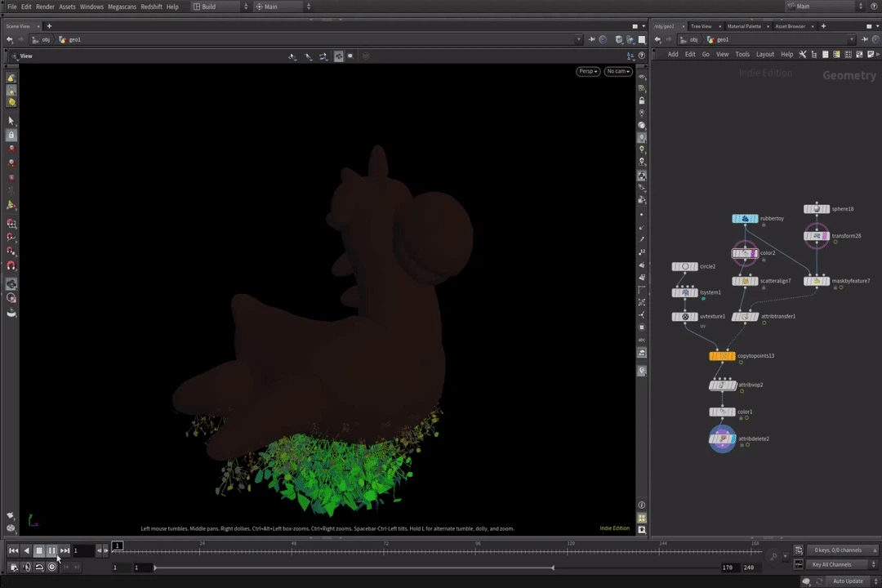Image resolution: width=882 pixels, height=588 pixels.
Task: Open network editor wrench tools icon
Action: point(803,55)
